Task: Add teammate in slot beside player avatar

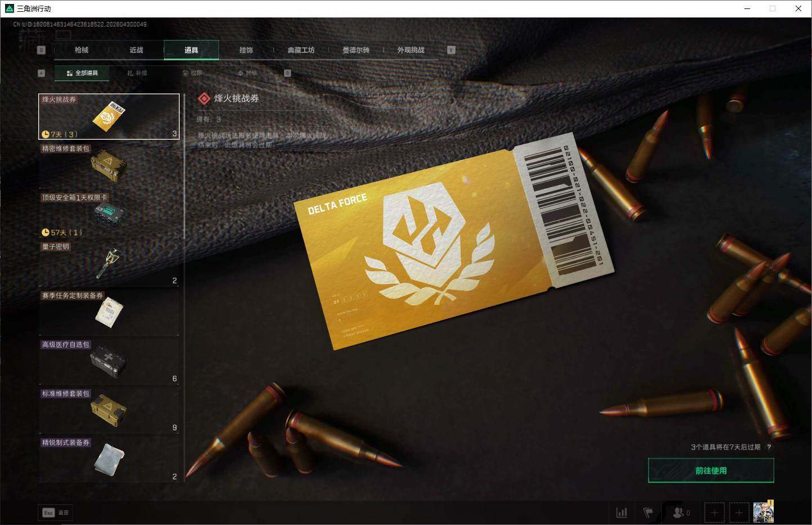Action: click(739, 513)
